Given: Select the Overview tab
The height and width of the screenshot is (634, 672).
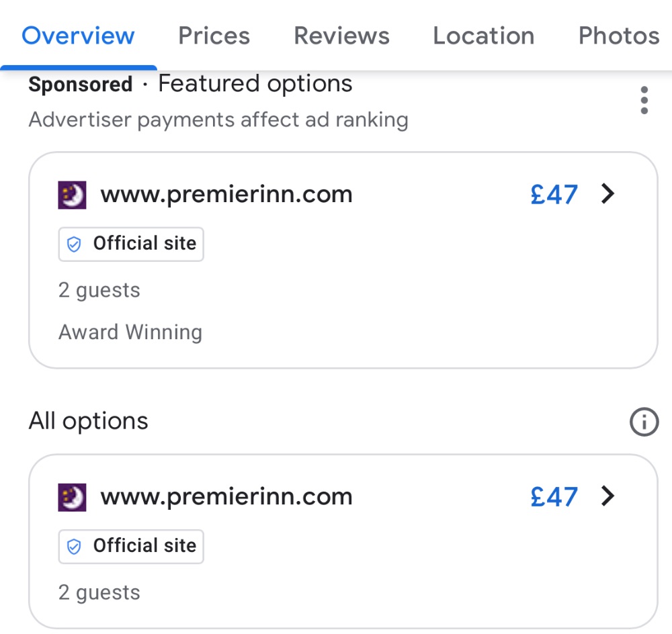Looking at the screenshot, I should (x=78, y=36).
